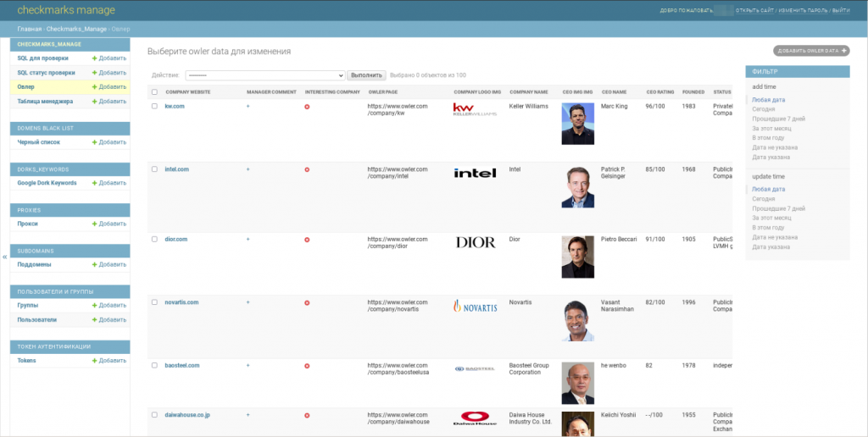Image resolution: width=868 pixels, height=437 pixels.
Task: Click Добавить next to Группы
Action: coord(109,306)
